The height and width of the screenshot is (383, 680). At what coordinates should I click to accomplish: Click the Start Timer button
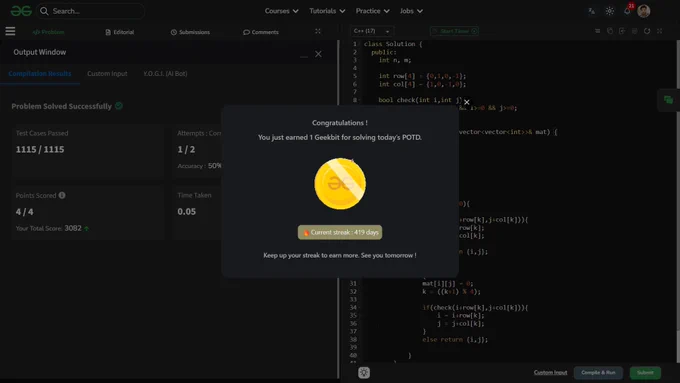[x=454, y=31]
